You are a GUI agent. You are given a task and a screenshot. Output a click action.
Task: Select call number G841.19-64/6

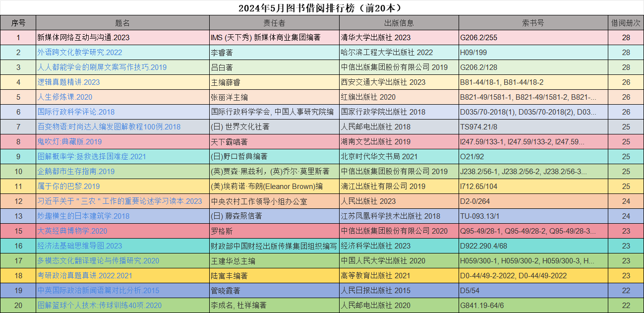point(482,306)
